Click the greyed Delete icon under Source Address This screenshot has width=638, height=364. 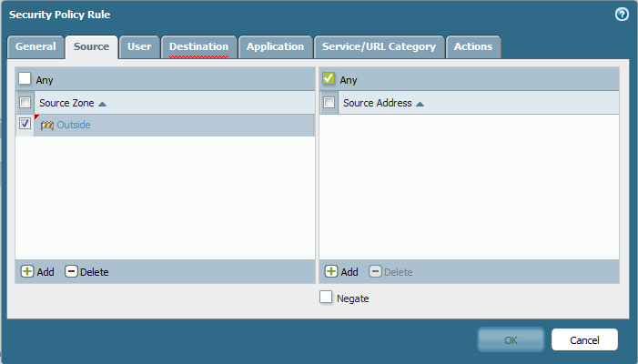(x=374, y=272)
